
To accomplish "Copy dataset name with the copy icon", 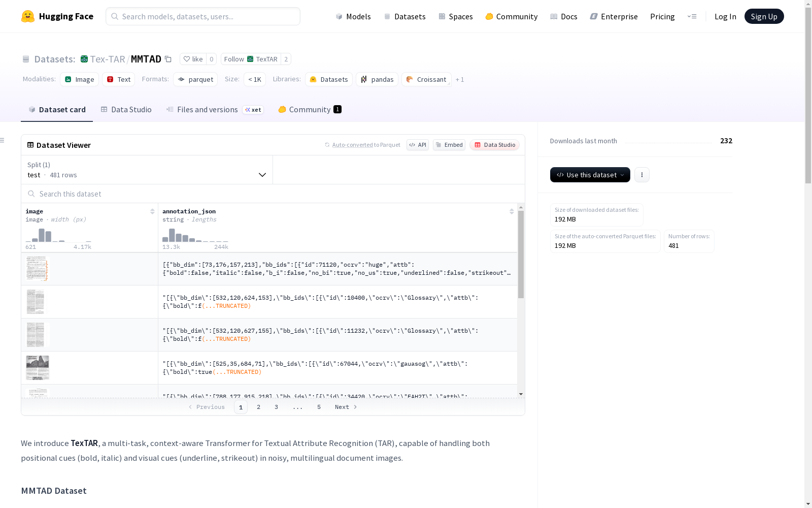I will click(168, 59).
